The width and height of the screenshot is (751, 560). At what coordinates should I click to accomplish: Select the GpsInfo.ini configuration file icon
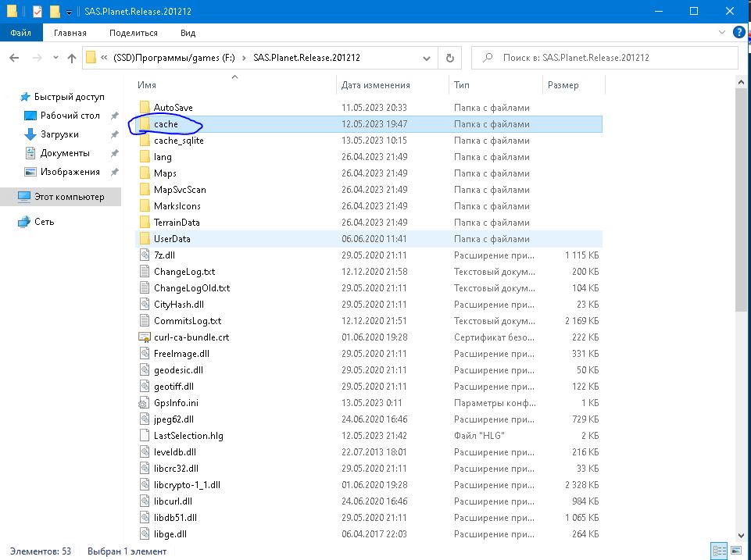coord(144,403)
